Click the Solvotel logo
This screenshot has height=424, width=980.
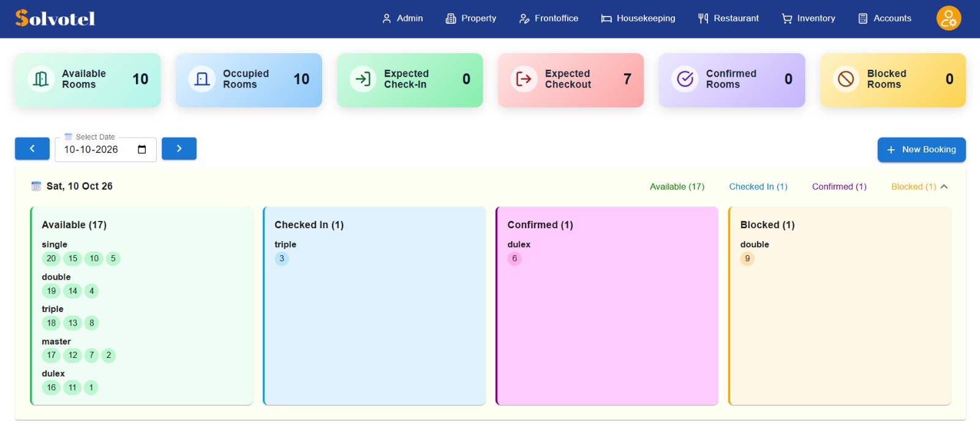click(55, 18)
